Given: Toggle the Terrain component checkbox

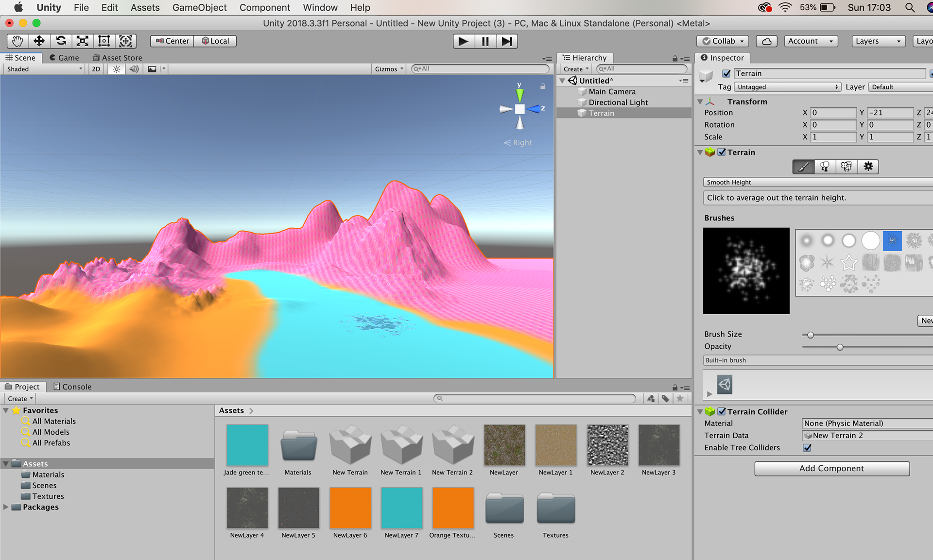Looking at the screenshot, I should point(722,152).
